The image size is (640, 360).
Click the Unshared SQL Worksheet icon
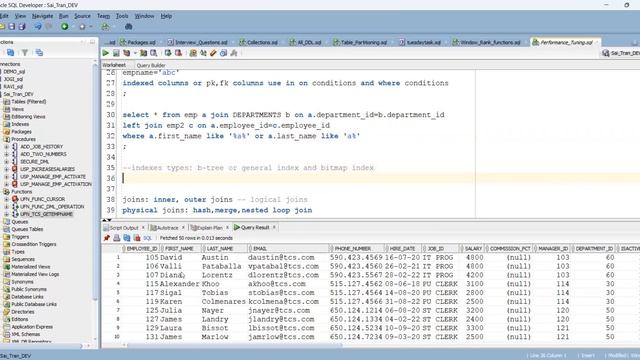click(193, 53)
